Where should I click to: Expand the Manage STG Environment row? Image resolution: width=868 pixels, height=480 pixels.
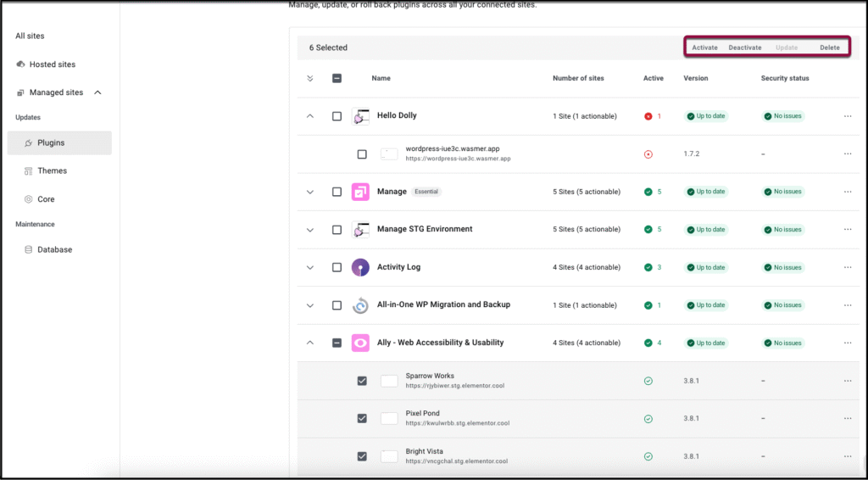[309, 230]
